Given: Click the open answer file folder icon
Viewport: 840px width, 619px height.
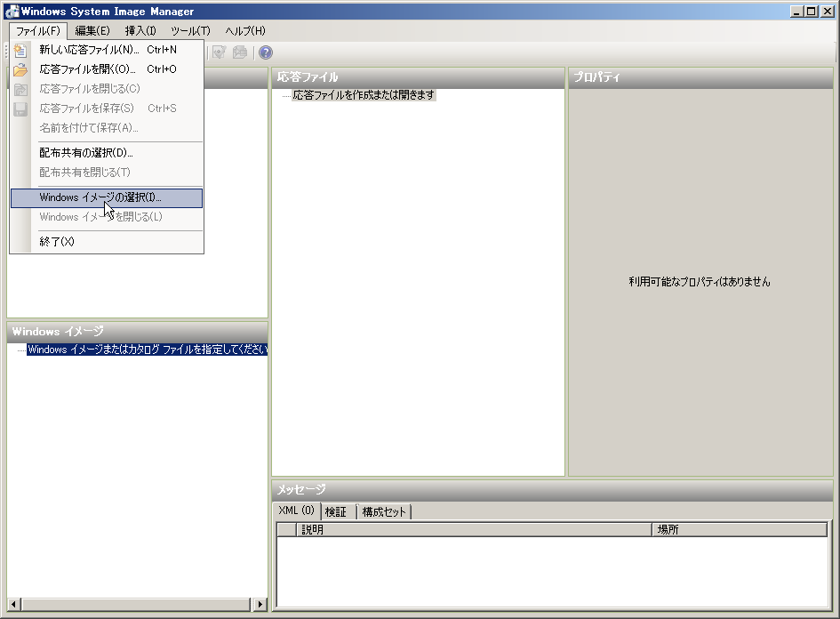Looking at the screenshot, I should (20, 69).
